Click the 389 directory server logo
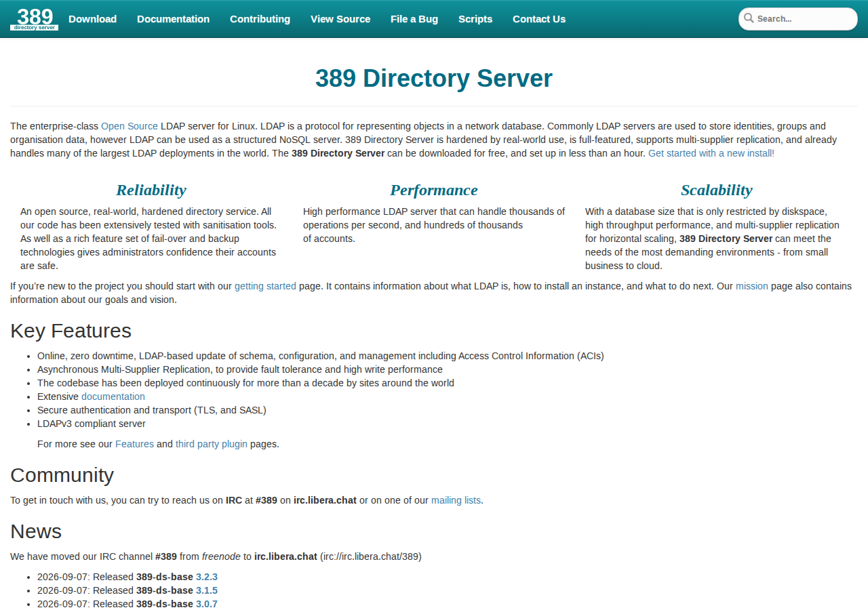Screen dimensions: 868x610 click(34, 19)
